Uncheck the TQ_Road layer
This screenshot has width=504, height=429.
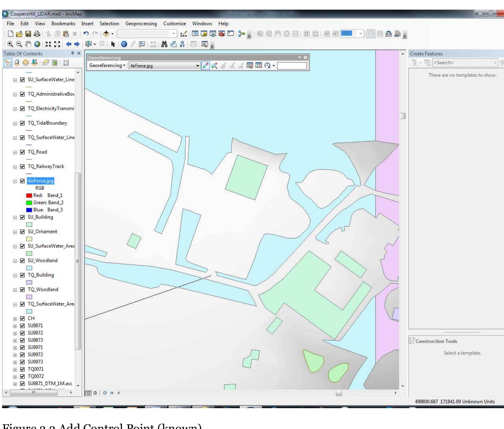point(22,152)
